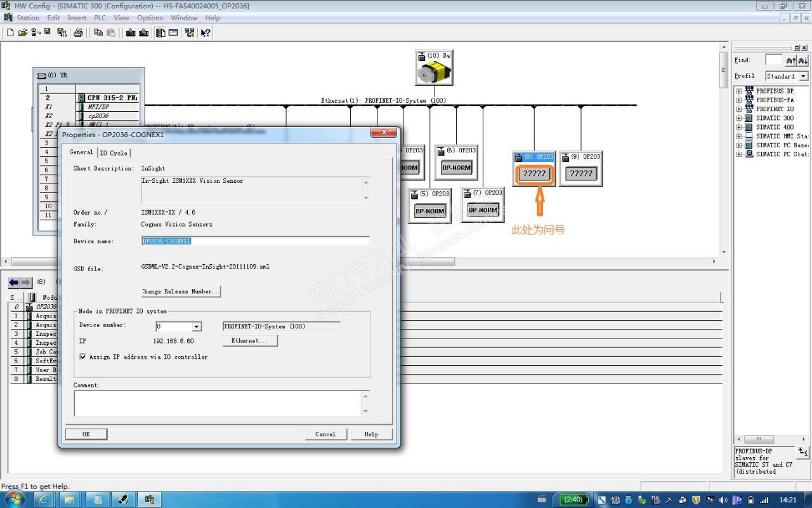Expand the SIMATIC HMI Station catalog node
The height and width of the screenshot is (508, 812).
(x=738, y=136)
